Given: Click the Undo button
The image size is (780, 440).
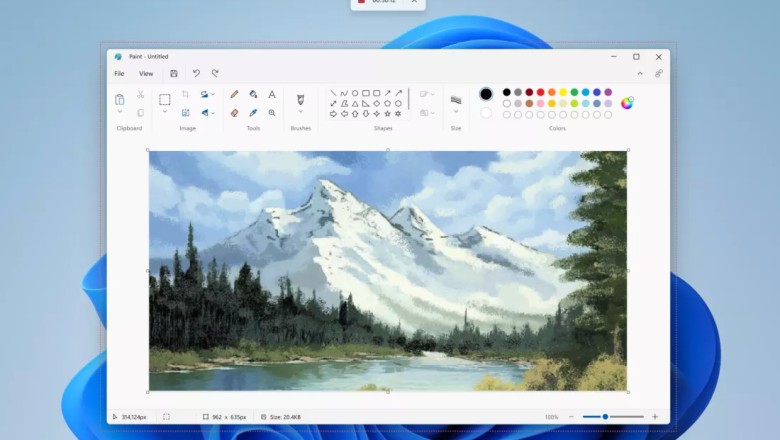Looking at the screenshot, I should click(x=196, y=74).
